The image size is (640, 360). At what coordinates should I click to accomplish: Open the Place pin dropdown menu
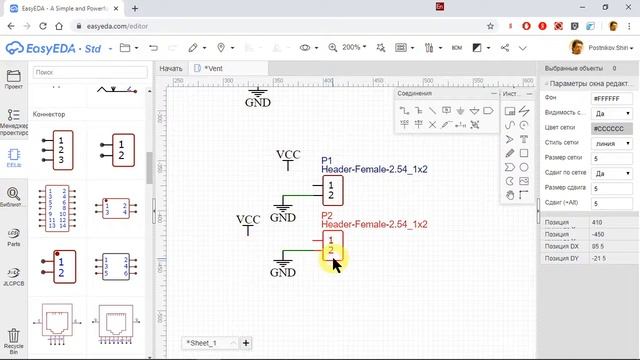[x=225, y=48]
